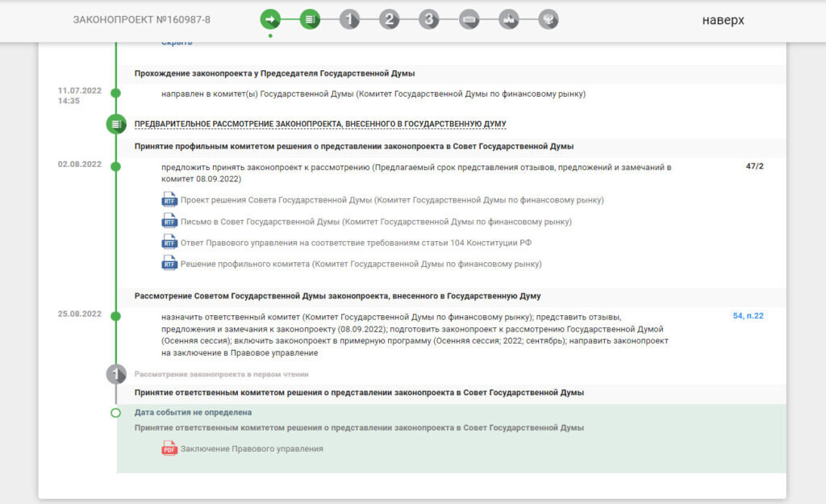This screenshot has height=504, width=826.
Task: Open the green preliminary consideration stage icon
Action: pyautogui.click(x=311, y=20)
